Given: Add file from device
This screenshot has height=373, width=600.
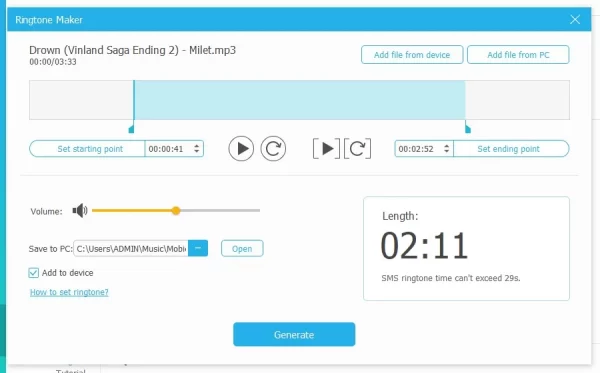Looking at the screenshot, I should coord(412,55).
